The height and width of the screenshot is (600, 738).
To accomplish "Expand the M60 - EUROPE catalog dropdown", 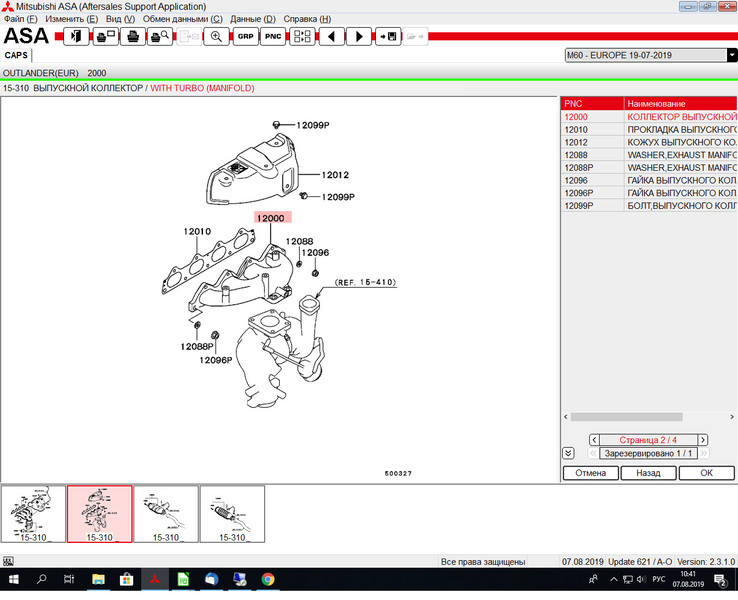I will click(732, 55).
